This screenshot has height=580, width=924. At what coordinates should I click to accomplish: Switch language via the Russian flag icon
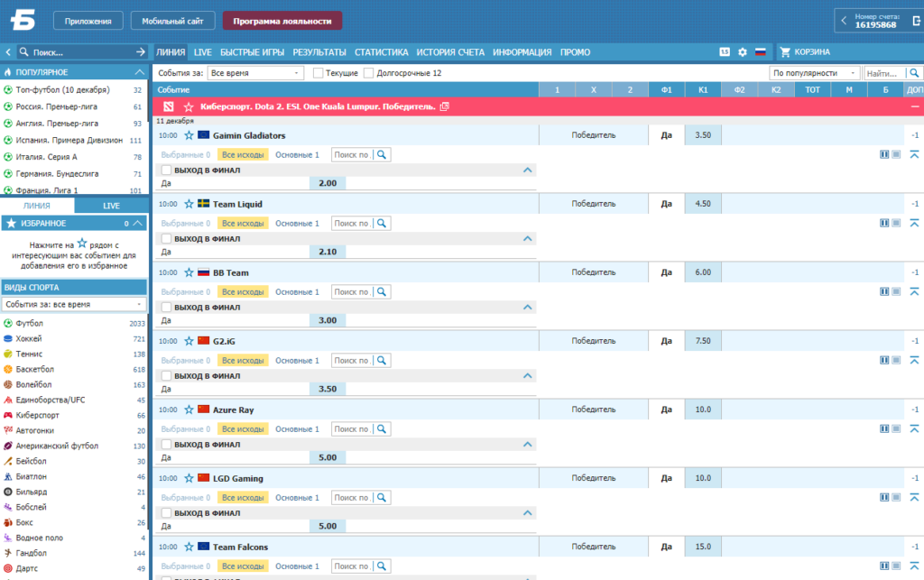pos(760,52)
